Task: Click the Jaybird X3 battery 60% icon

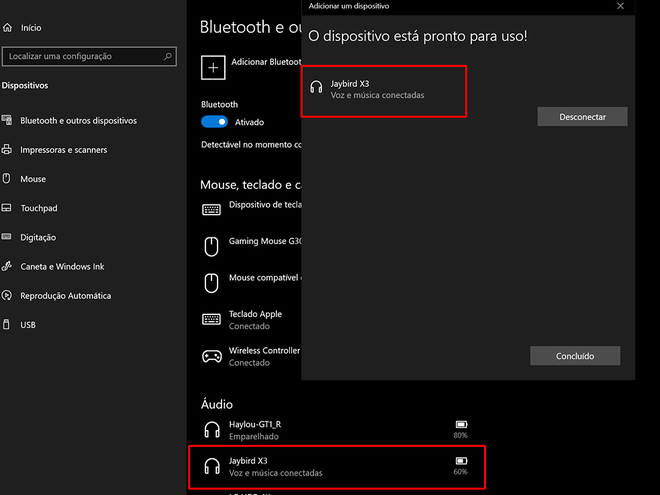Action: point(461,461)
